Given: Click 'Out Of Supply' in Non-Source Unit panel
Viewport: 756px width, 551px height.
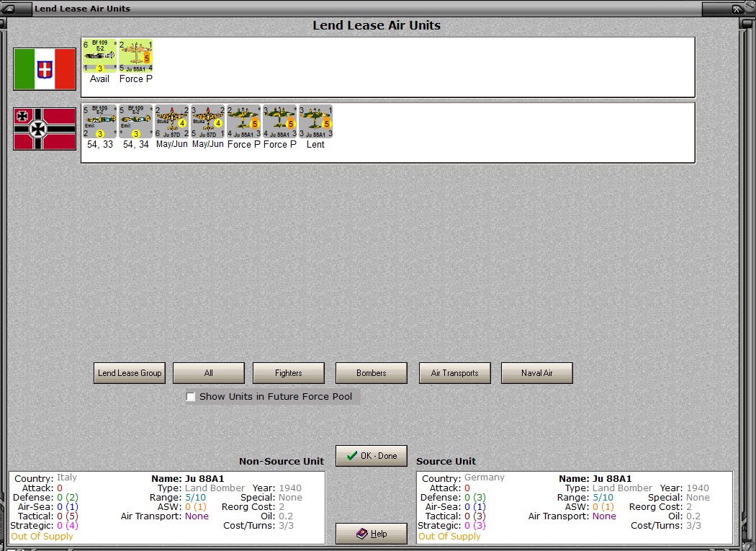Looking at the screenshot, I should click(42, 536).
